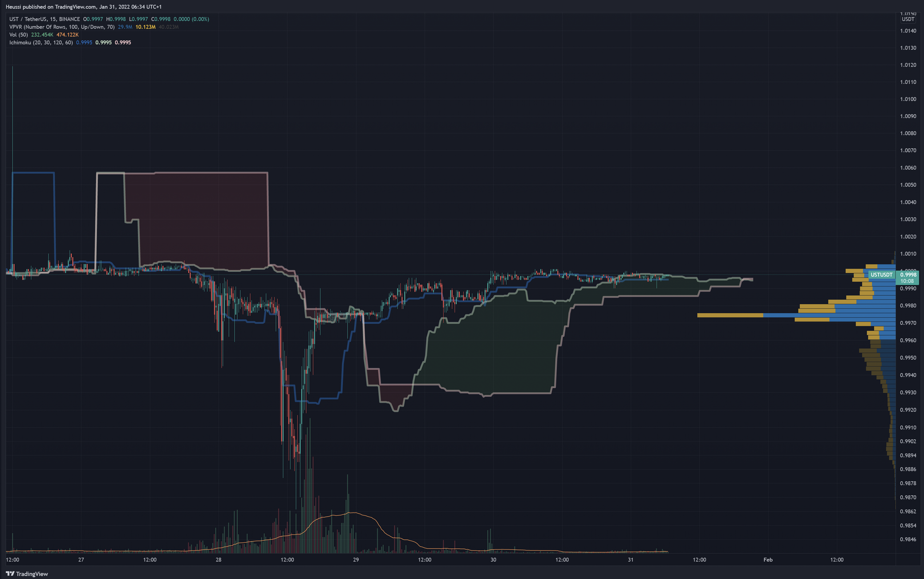Click the 31 date label on time axis
The width and height of the screenshot is (924, 579).
click(x=630, y=560)
